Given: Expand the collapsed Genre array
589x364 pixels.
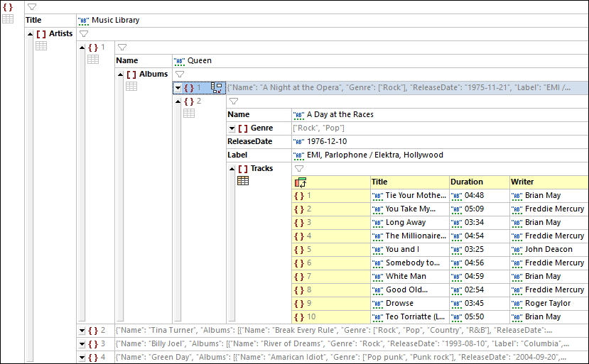Looking at the screenshot, I should (x=232, y=128).
